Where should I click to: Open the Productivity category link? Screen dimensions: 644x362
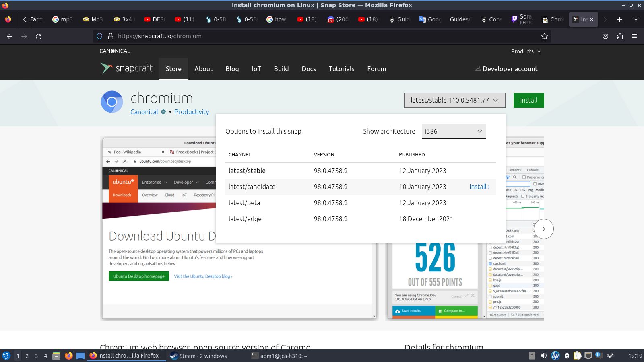(x=192, y=112)
